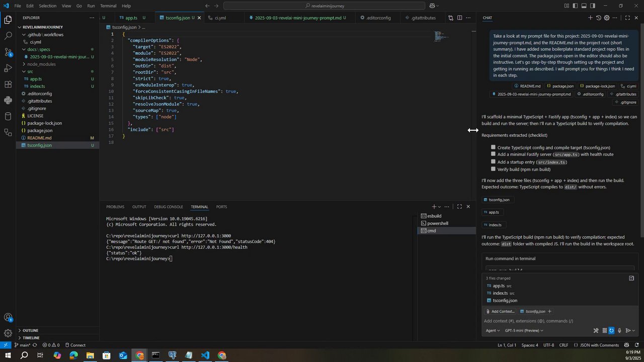This screenshot has height=362, width=644.
Task: Click the voice microphone icon in chat
Action: 619,330
